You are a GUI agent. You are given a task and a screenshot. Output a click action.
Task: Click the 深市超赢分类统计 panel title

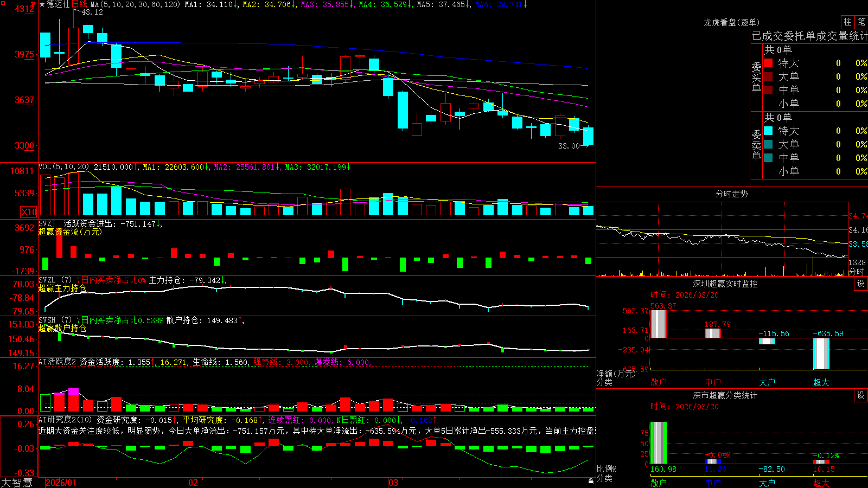pyautogui.click(x=725, y=395)
